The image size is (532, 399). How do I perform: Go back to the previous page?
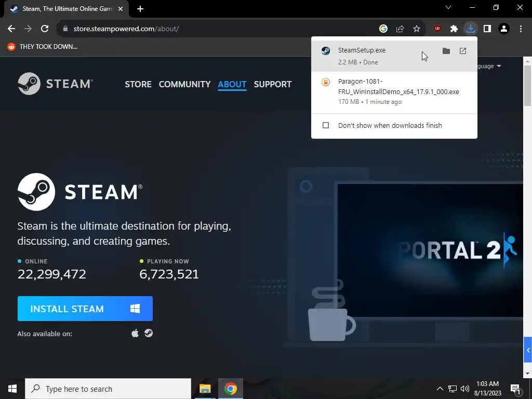click(x=11, y=29)
